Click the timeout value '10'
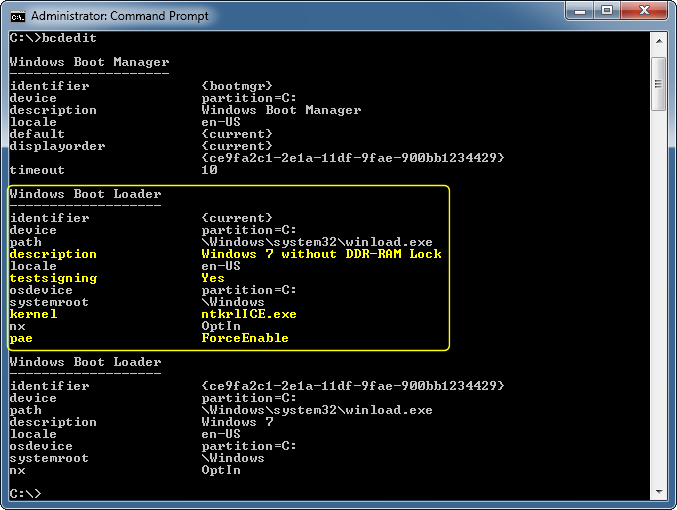 (x=209, y=170)
